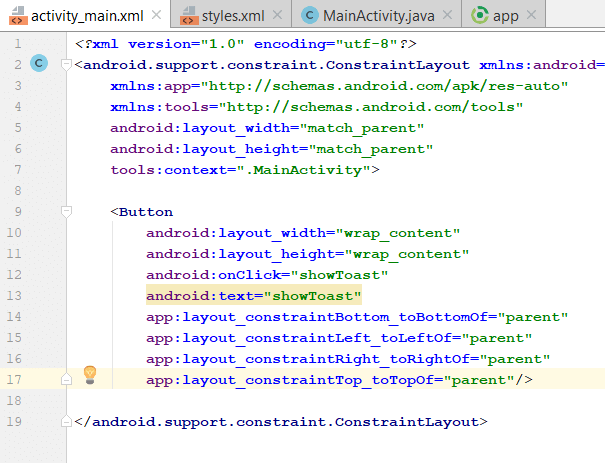Click layout_constraintRight_toRightOf attribute

[x=348, y=359]
